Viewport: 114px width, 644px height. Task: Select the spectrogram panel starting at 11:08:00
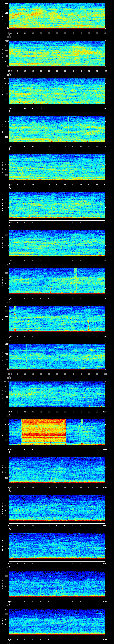click(x=57, y=357)
